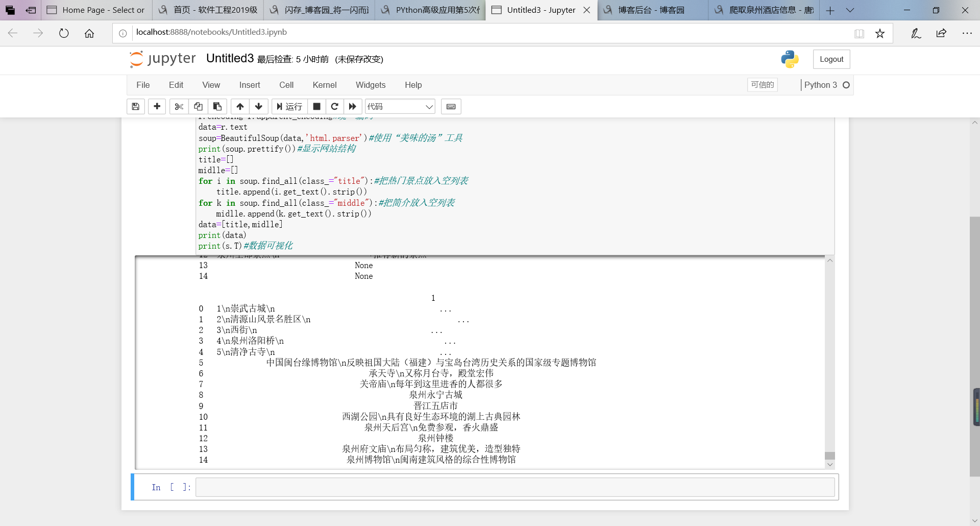This screenshot has width=980, height=526.
Task: Interrupt the kernel with the stop icon
Action: point(316,106)
